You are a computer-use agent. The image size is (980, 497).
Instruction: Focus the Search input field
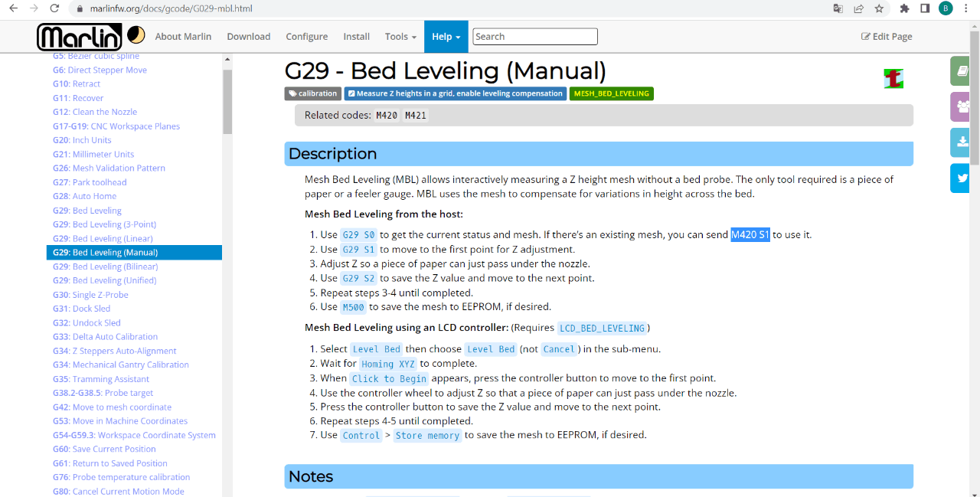[535, 37]
